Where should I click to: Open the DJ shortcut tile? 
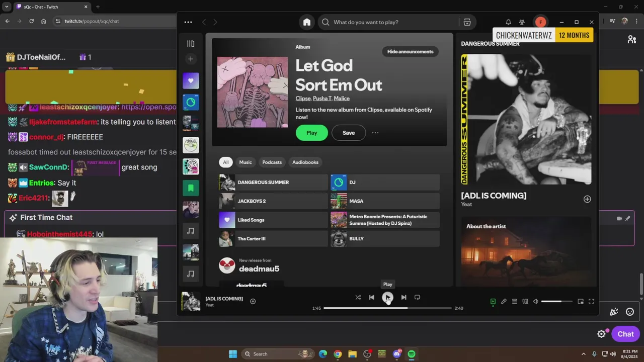[x=385, y=183]
